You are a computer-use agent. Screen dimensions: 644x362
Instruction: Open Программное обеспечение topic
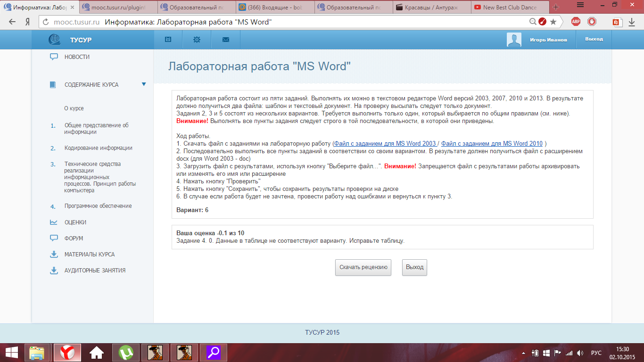click(x=98, y=206)
